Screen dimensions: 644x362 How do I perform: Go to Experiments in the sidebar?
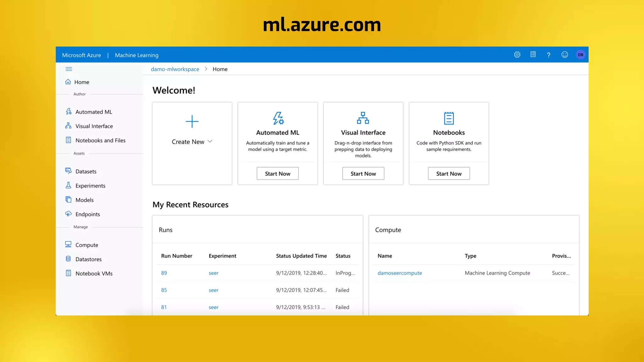tap(90, 186)
